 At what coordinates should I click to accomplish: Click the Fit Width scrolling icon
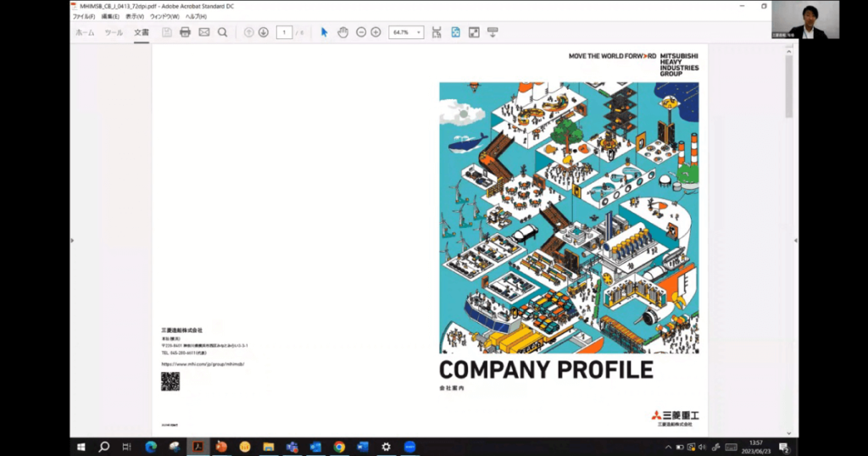tap(437, 33)
